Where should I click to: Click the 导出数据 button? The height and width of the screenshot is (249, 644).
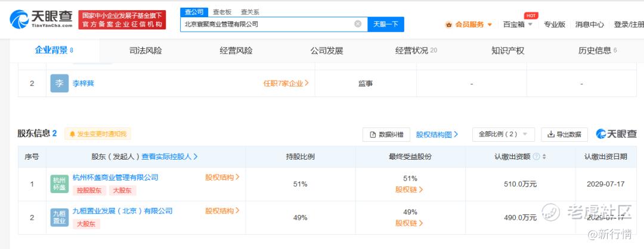[x=564, y=135]
